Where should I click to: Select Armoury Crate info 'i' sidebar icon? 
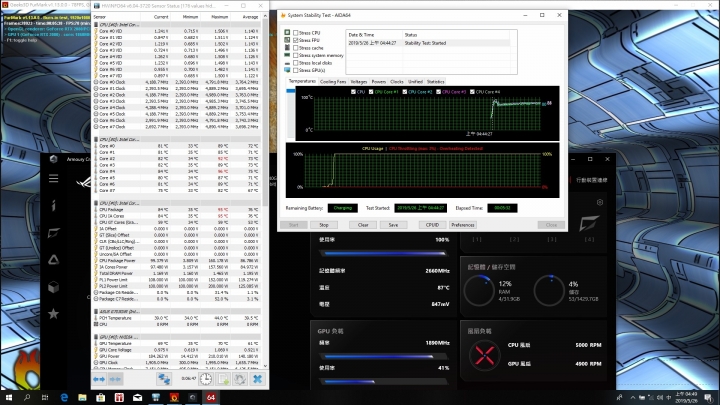click(54, 205)
